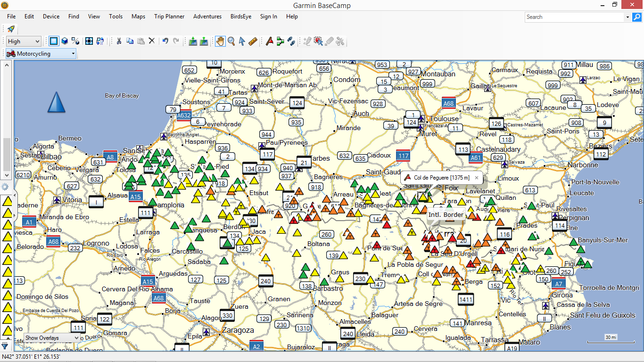Image resolution: width=644 pixels, height=362 pixels.
Task: Click the Redo arrow icon
Action: [x=176, y=41]
